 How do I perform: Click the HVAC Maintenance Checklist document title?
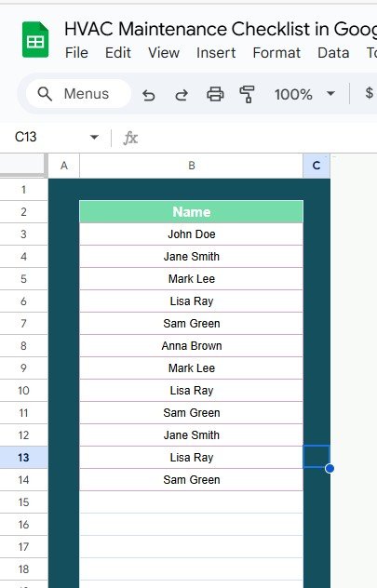(221, 29)
